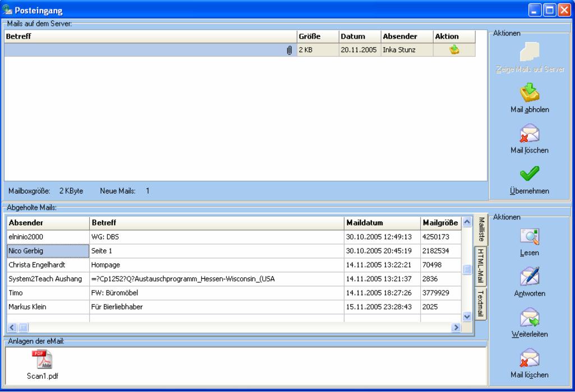Open the Mailliste tab
575x392 pixels.
[481, 230]
